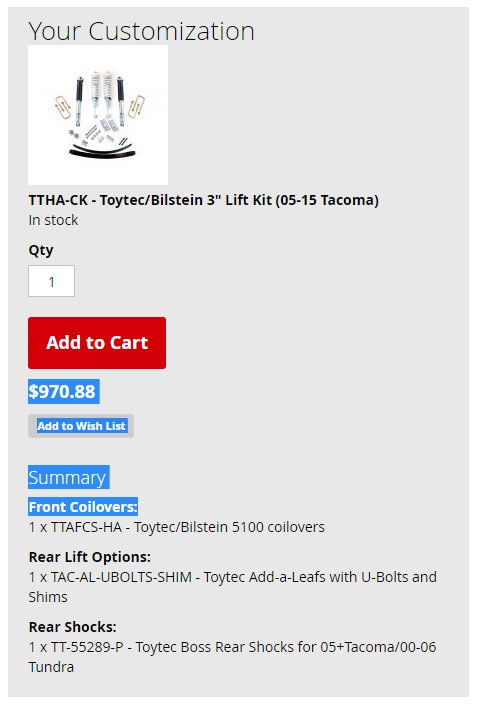Click the In stock status text
Viewport: 477px width, 706px height.
coord(53,220)
